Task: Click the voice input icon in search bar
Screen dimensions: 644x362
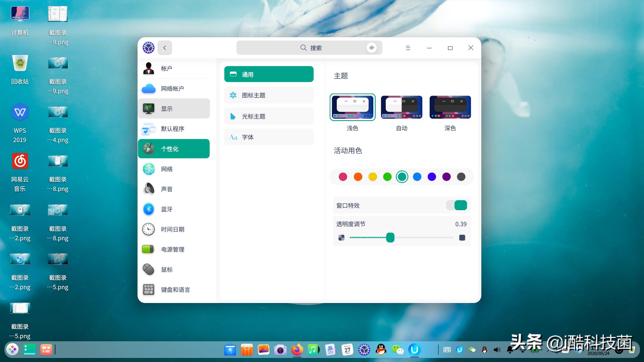Action: pyautogui.click(x=371, y=48)
